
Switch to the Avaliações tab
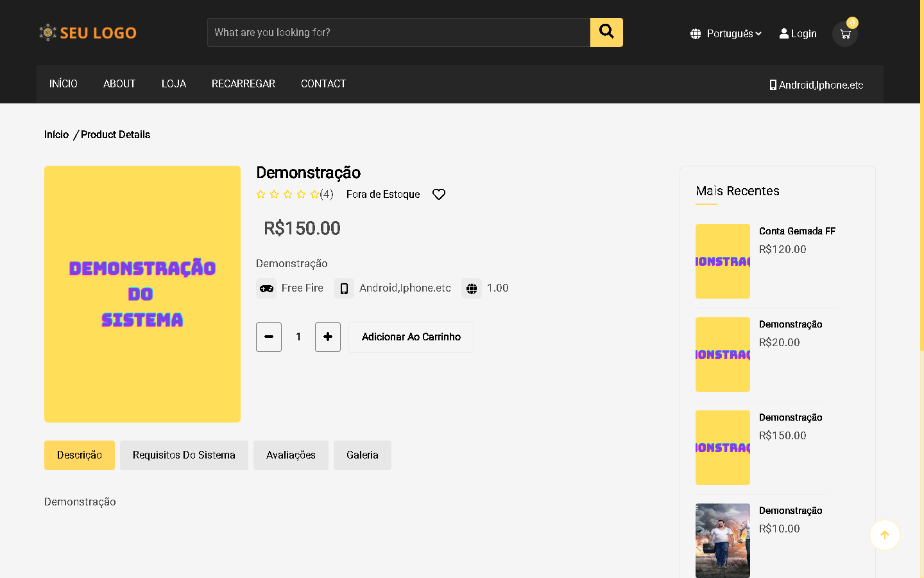[x=291, y=455]
